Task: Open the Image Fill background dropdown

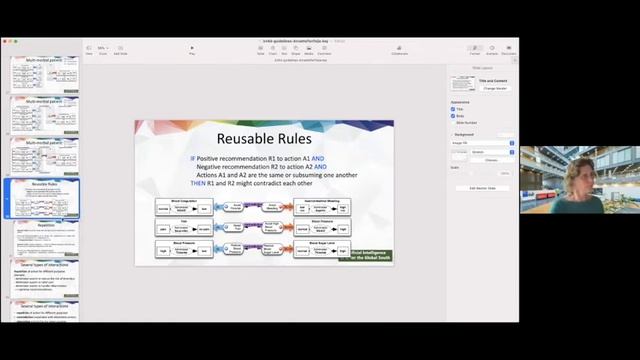Action: [482, 143]
